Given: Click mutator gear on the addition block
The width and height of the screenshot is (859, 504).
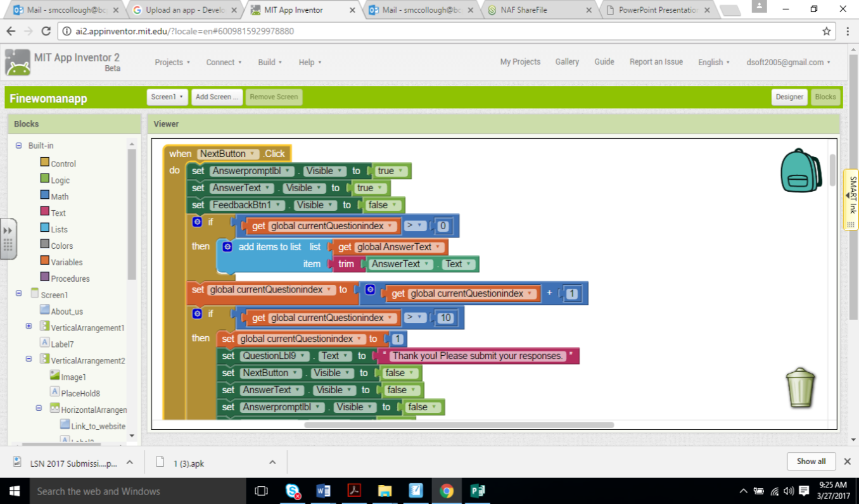Looking at the screenshot, I should coord(370,289).
